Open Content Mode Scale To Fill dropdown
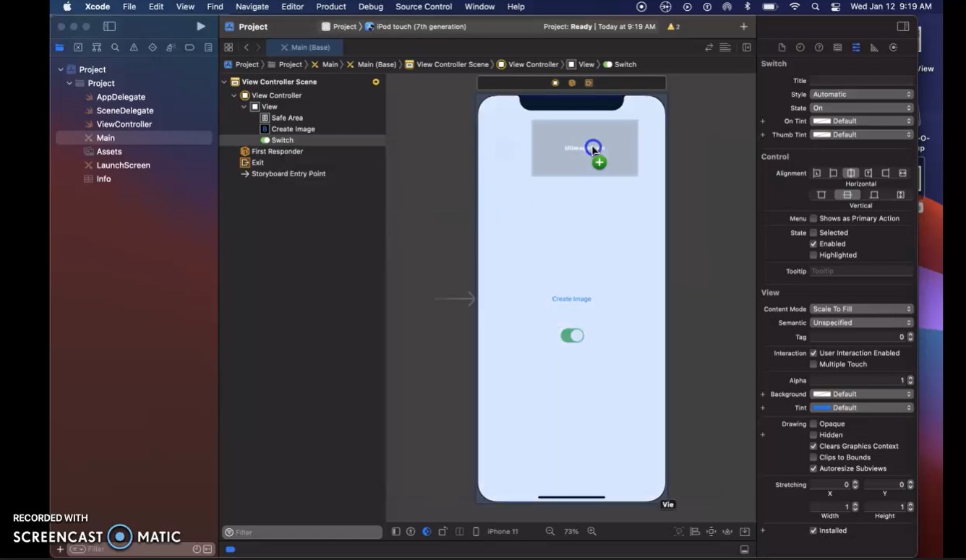966x560 pixels. coord(861,309)
